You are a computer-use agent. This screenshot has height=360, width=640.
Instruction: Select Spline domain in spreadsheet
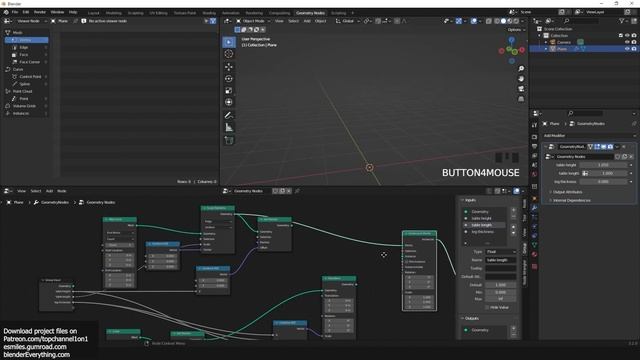(27, 84)
